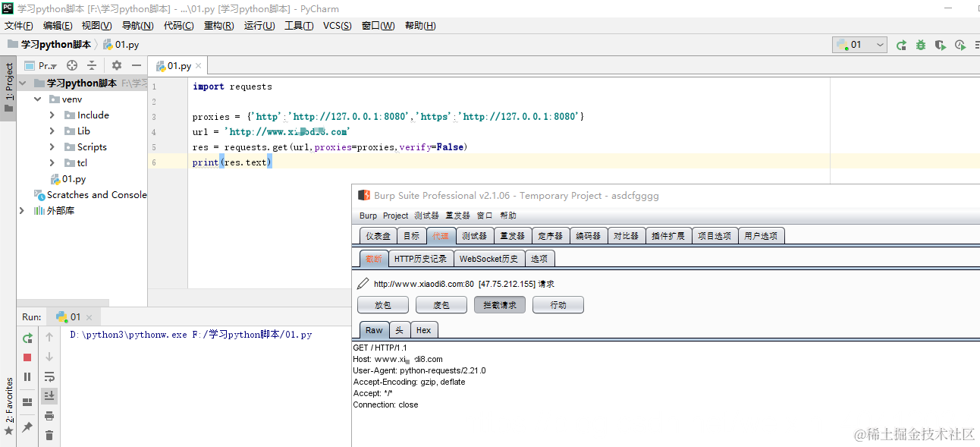
Task: Clear all Run console output with trash icon
Action: (x=49, y=435)
